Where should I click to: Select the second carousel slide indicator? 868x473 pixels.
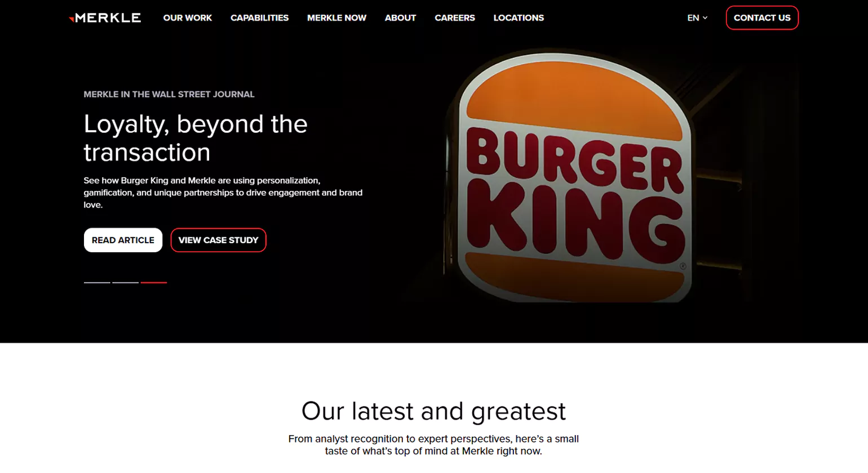125,282
